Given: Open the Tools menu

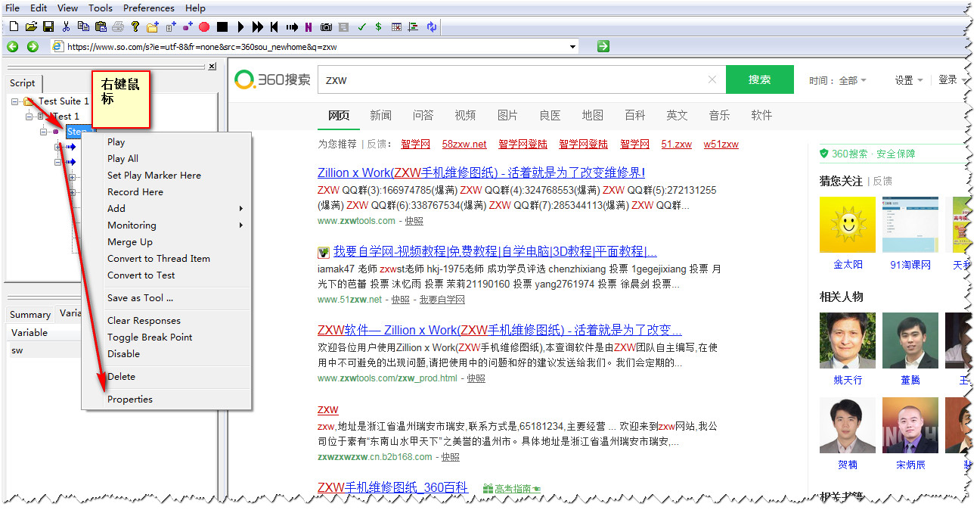Looking at the screenshot, I should pyautogui.click(x=100, y=8).
